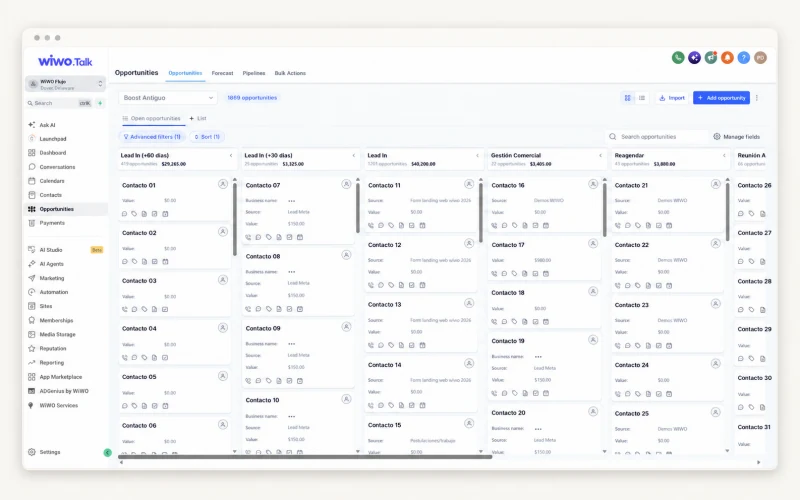The image size is (800, 500).
Task: Open Automation in the sidebar
Action: [x=48, y=292]
